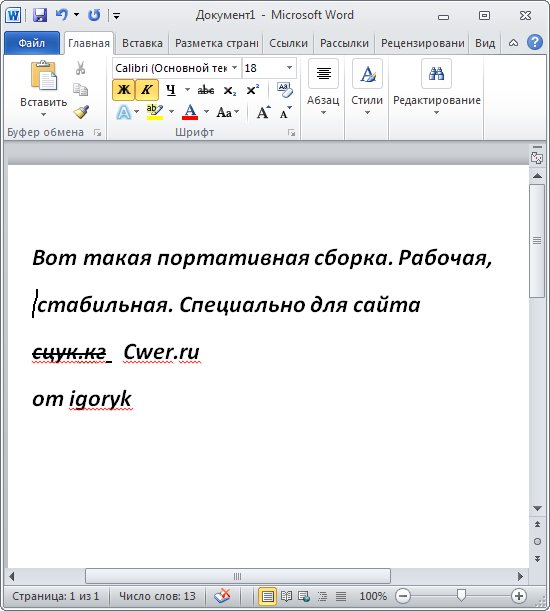550x611 pixels.
Task: Open the font name Calibri dropdown
Action: point(235,68)
